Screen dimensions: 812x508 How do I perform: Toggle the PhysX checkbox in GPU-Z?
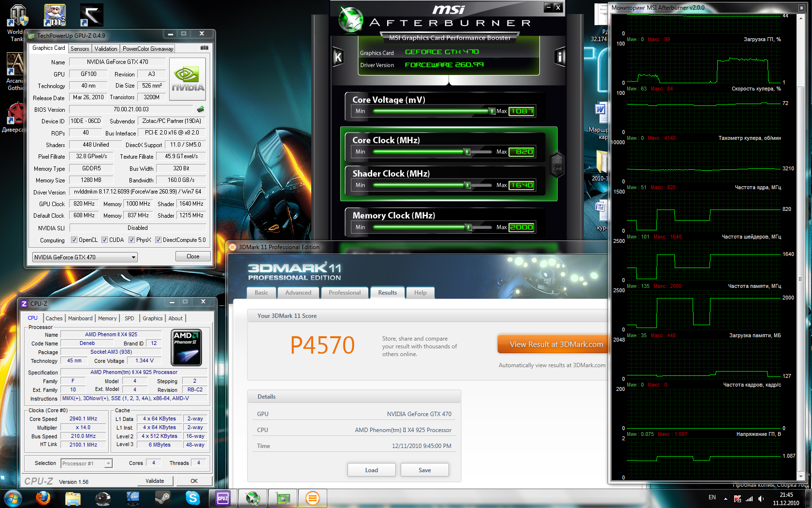coord(131,240)
